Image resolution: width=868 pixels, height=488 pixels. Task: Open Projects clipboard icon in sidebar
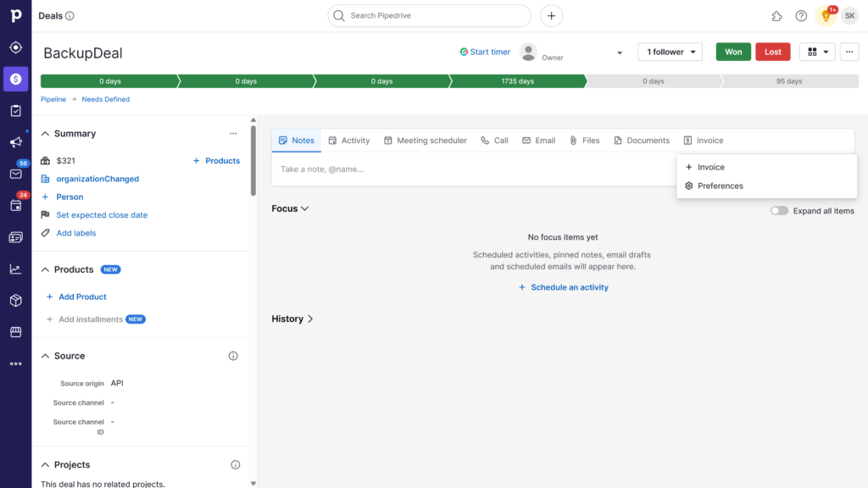coord(15,111)
